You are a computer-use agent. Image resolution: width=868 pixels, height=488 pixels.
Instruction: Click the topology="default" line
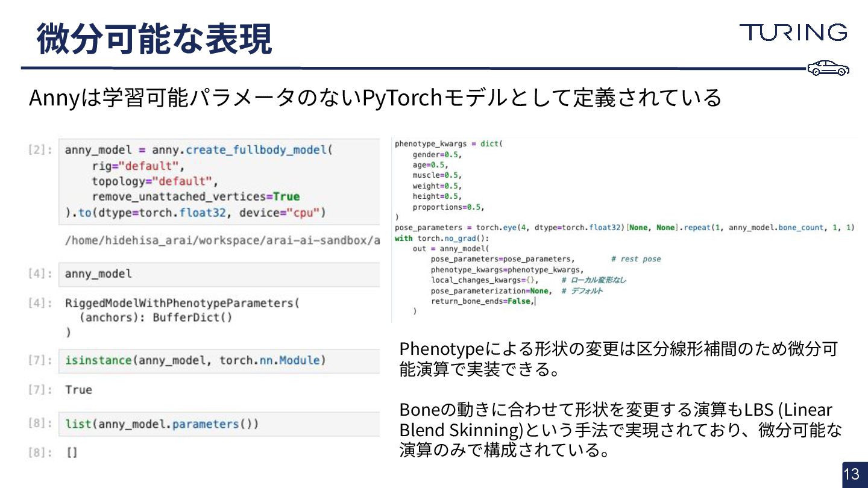point(154,181)
